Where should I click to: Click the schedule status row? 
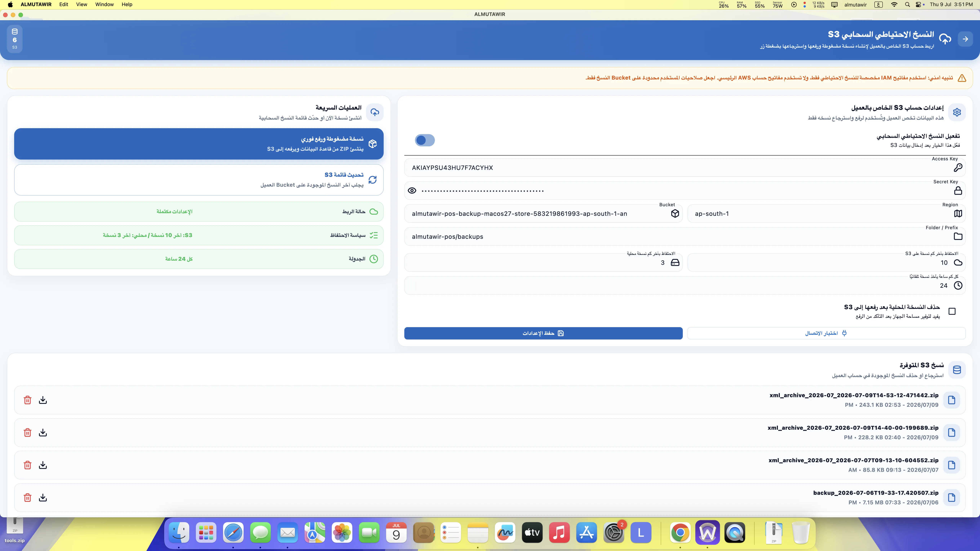(199, 259)
